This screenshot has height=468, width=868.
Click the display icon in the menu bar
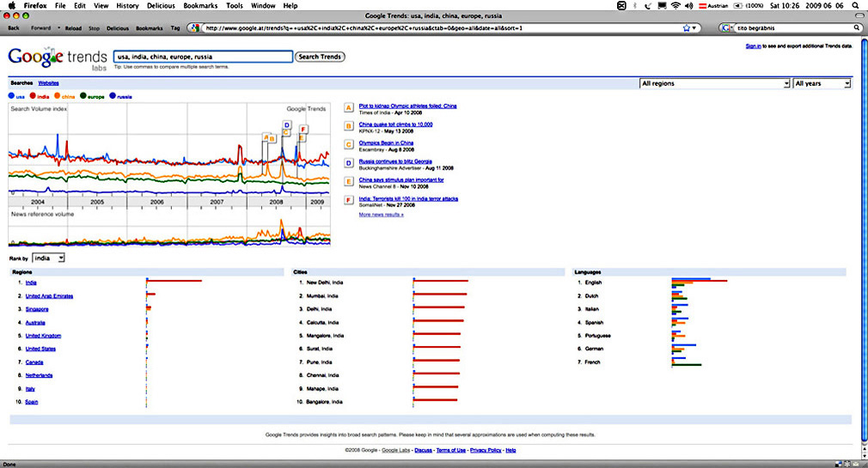pyautogui.click(x=662, y=5)
